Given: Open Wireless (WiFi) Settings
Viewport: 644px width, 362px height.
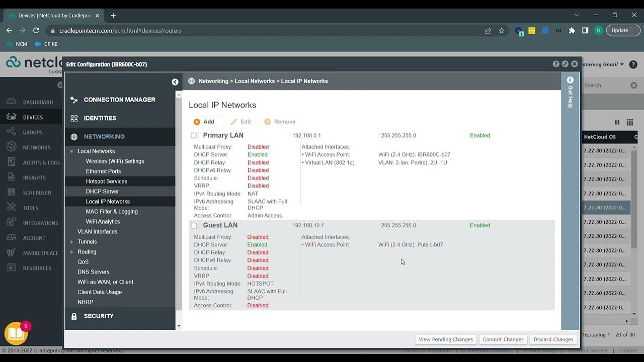Looking at the screenshot, I should point(115,161).
